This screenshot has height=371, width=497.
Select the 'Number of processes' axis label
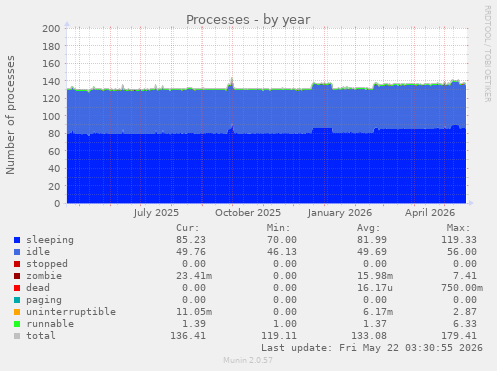click(x=10, y=115)
